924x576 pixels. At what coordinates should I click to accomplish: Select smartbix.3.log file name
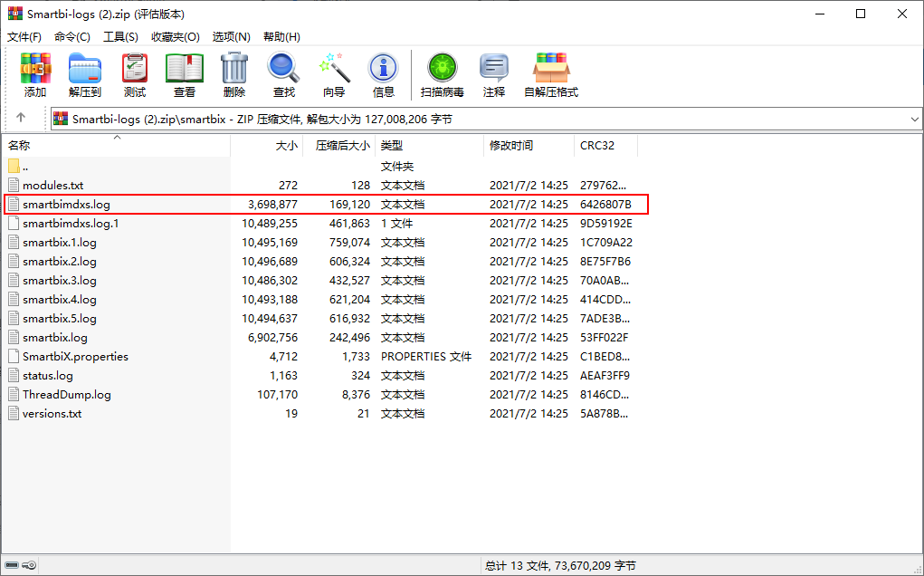[x=60, y=281]
